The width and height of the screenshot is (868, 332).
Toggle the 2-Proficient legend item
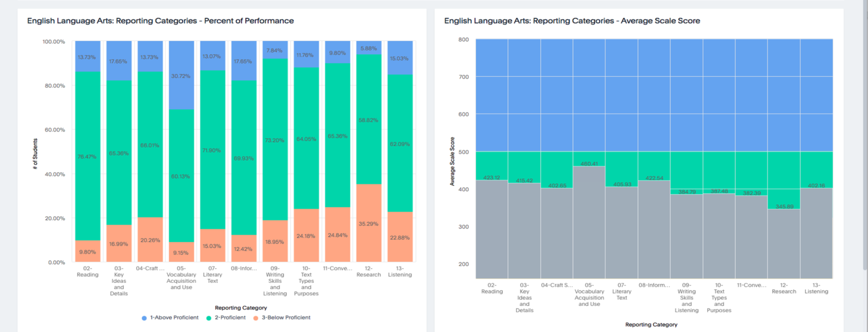click(229, 317)
